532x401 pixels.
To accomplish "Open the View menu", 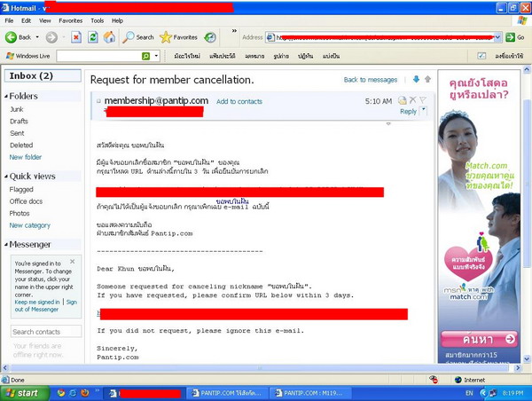I will [45, 20].
